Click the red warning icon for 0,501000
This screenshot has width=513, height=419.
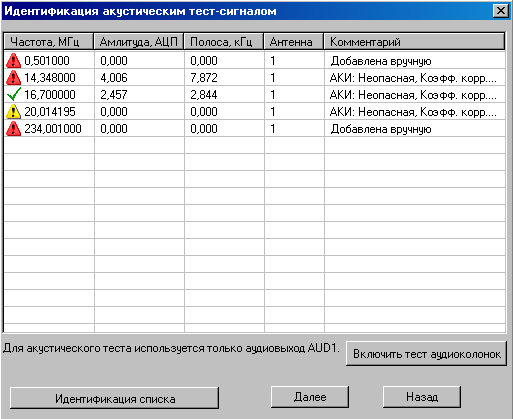13,61
